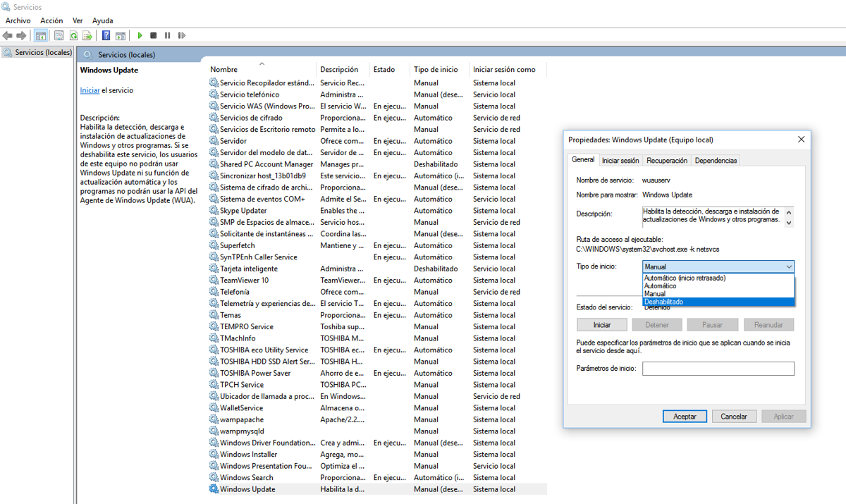Click the Refresh toolbar icon
The height and width of the screenshot is (504, 846).
(x=73, y=35)
